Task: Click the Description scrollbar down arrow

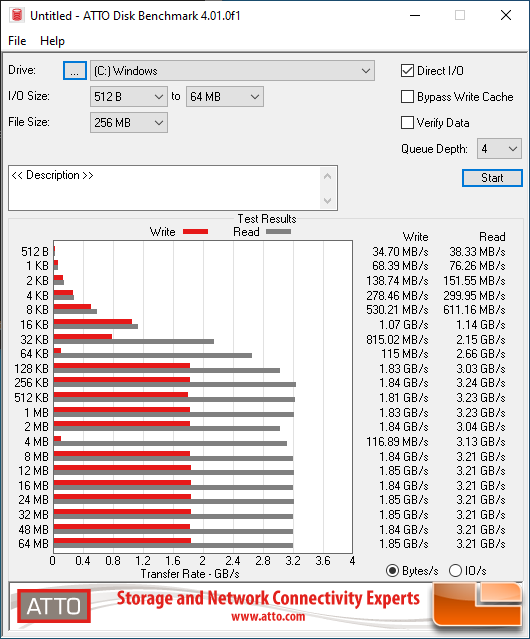Action: [x=328, y=200]
